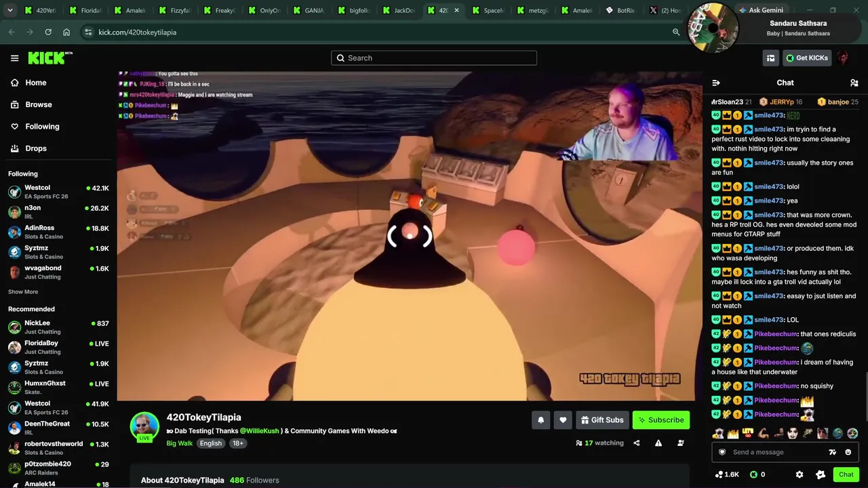Open robertovstheworld recommended channel

tap(58, 448)
